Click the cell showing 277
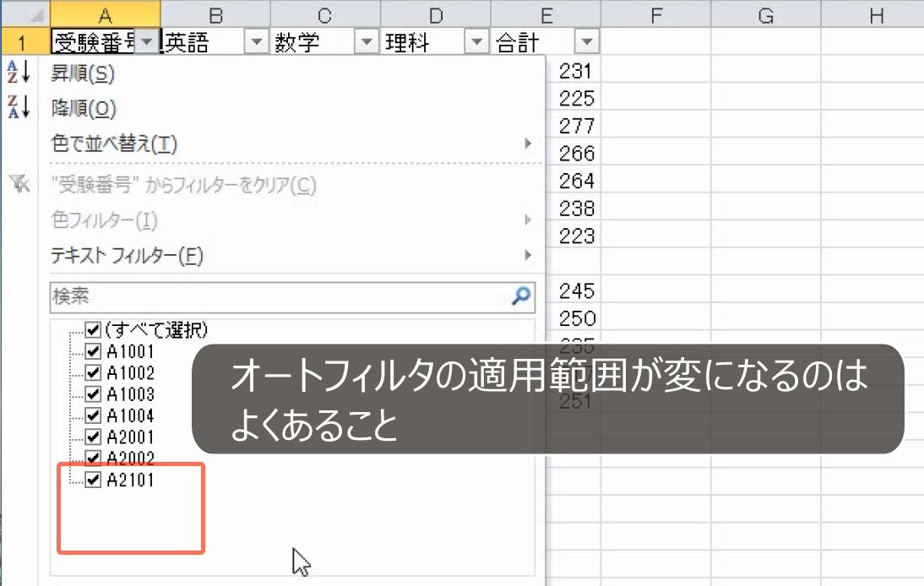 point(573,126)
